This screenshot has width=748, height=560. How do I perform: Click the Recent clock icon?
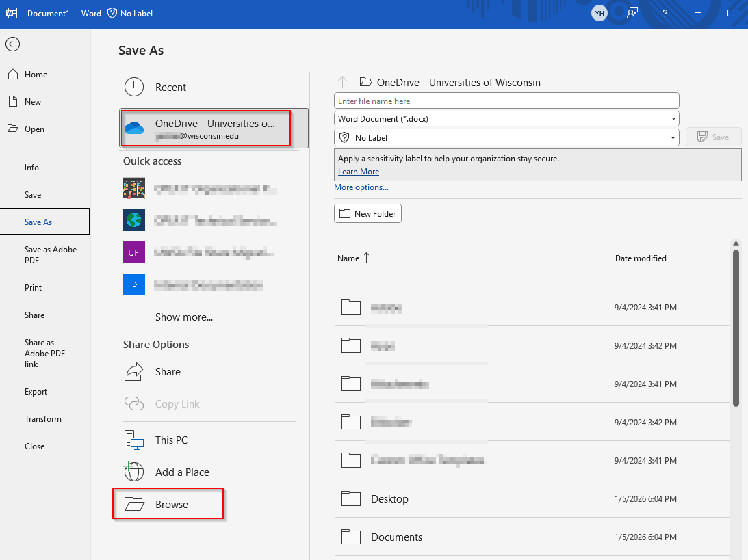tap(134, 88)
